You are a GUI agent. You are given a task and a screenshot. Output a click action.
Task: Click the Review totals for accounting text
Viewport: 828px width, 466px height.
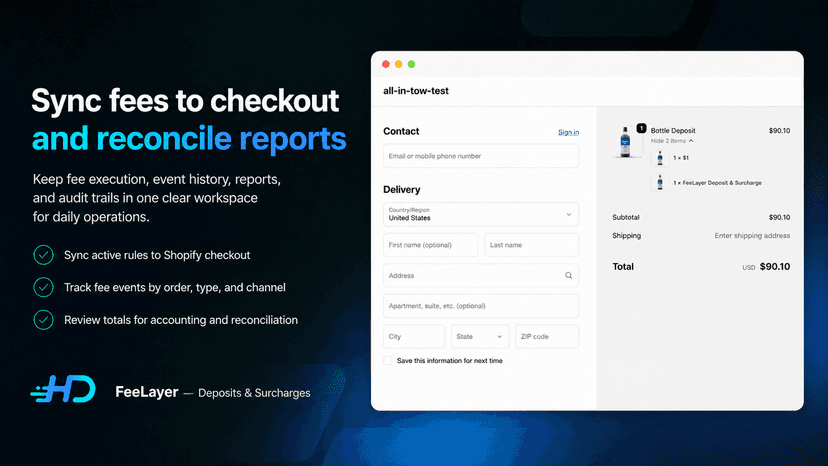[x=181, y=320]
